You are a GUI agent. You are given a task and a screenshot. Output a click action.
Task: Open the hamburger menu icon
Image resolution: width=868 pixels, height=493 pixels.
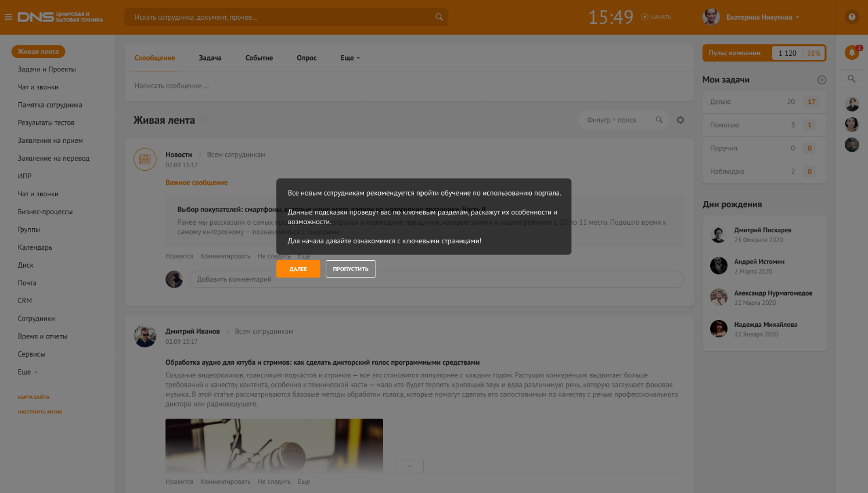[x=8, y=17]
